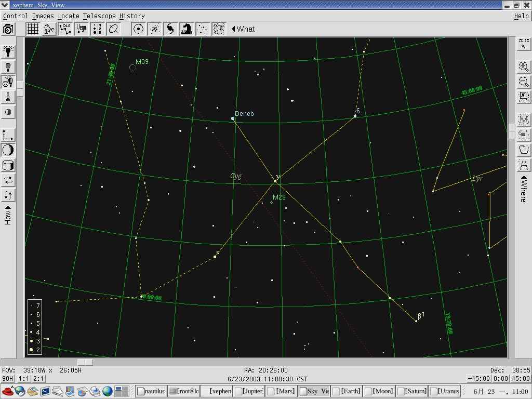Click the dim unlit lightbulb icon
Image resolution: width=532 pixels, height=399 pixels.
[x=8, y=66]
